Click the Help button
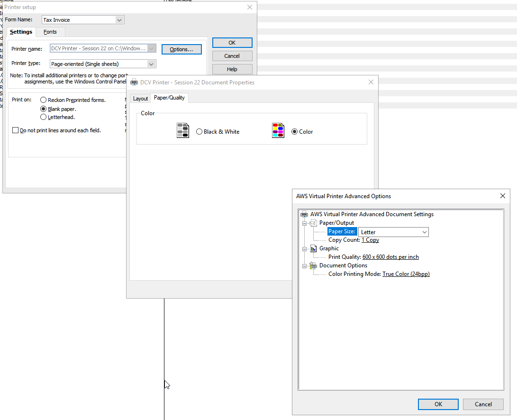The width and height of the screenshot is (517, 420). point(232,69)
